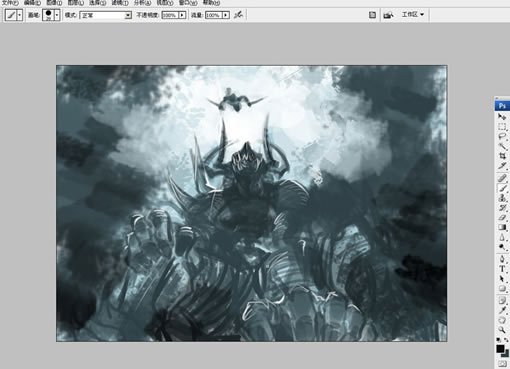The image size is (510, 369).
Task: Select the History Brush tool
Action: pyautogui.click(x=502, y=208)
